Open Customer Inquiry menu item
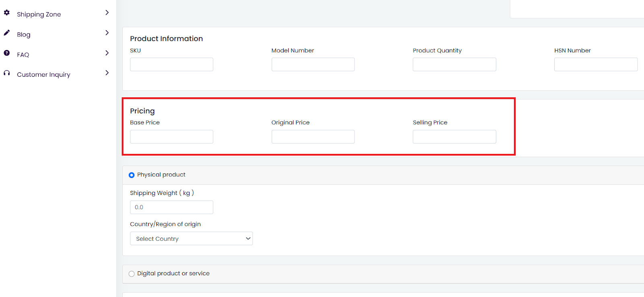 [43, 75]
